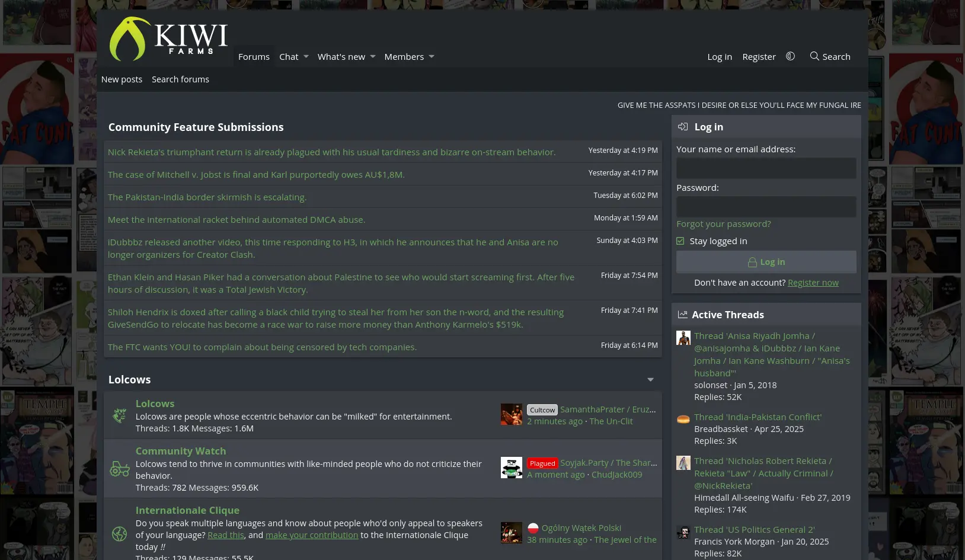
Task: Open the Ethan Klein and Hasan Piker article
Action: coord(341,283)
